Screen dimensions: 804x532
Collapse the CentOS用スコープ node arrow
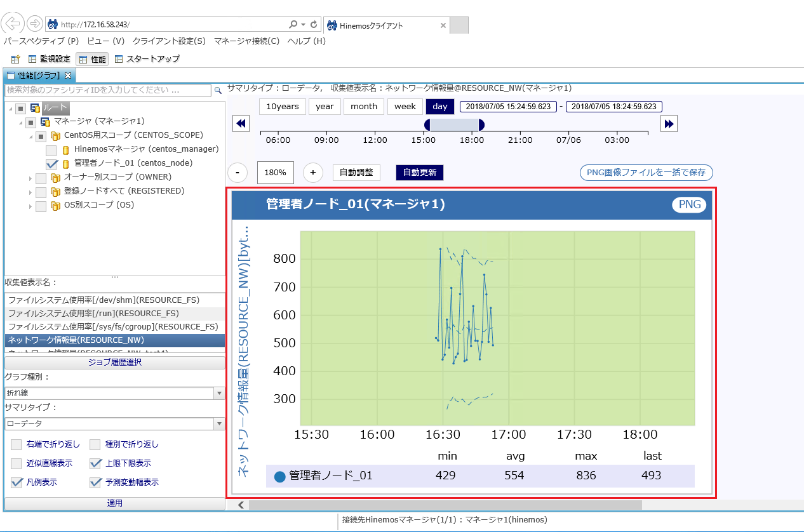pos(31,136)
